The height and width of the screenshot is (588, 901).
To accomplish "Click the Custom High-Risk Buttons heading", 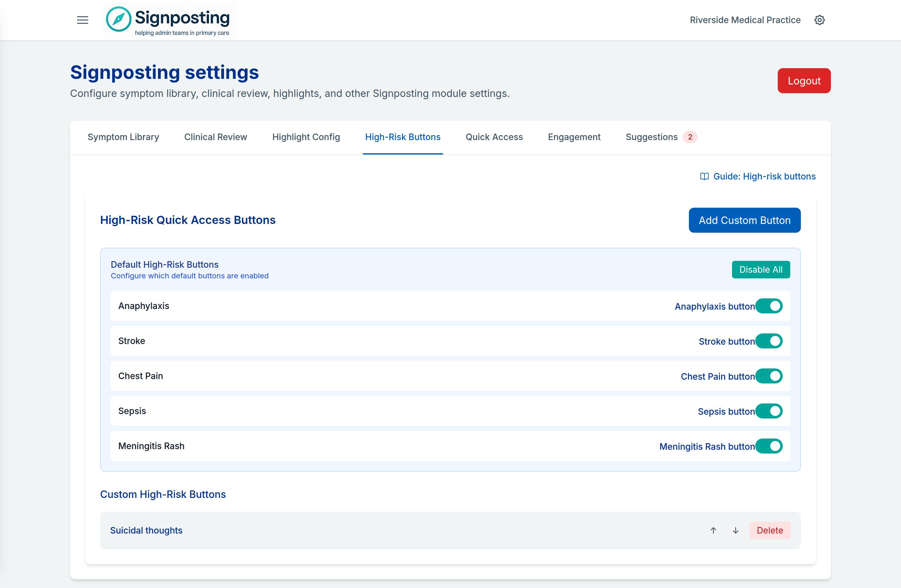I will [163, 494].
